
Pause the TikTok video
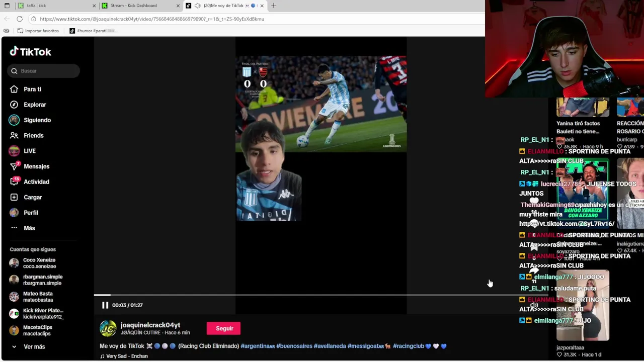click(x=105, y=305)
